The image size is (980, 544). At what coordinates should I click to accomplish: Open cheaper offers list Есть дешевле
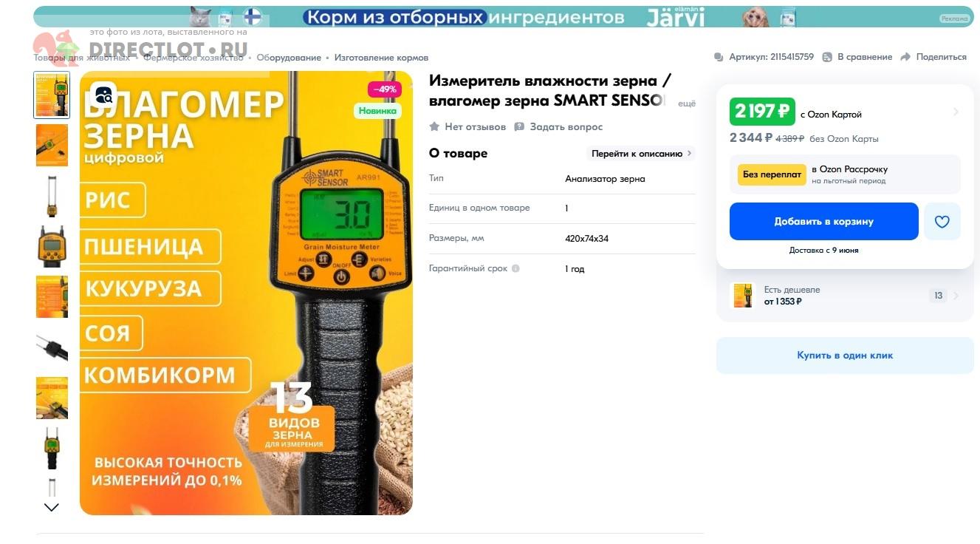point(845,296)
